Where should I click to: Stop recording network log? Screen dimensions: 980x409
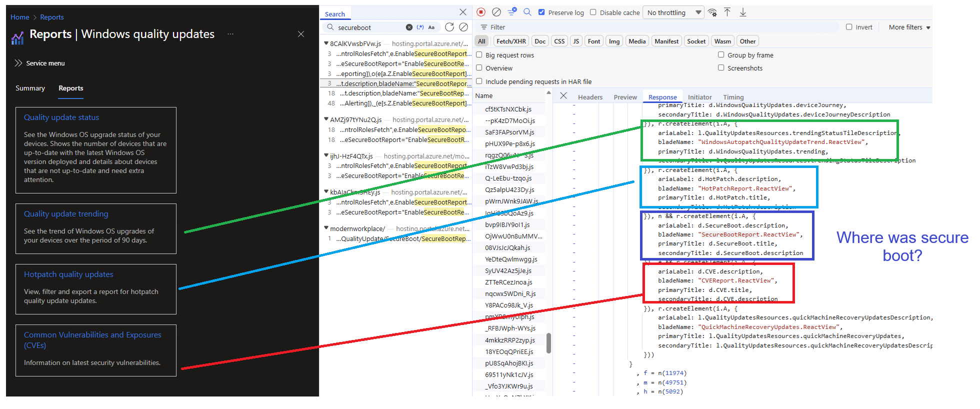(x=481, y=12)
